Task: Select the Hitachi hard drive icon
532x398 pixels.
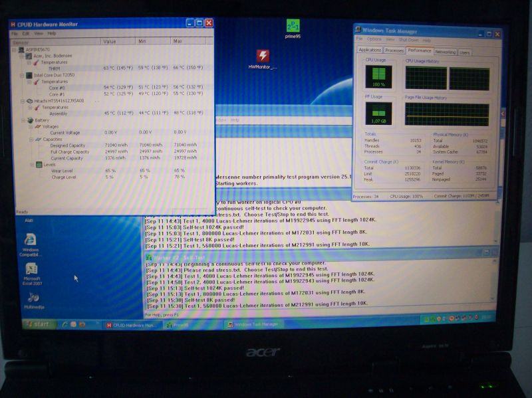Action: point(30,101)
